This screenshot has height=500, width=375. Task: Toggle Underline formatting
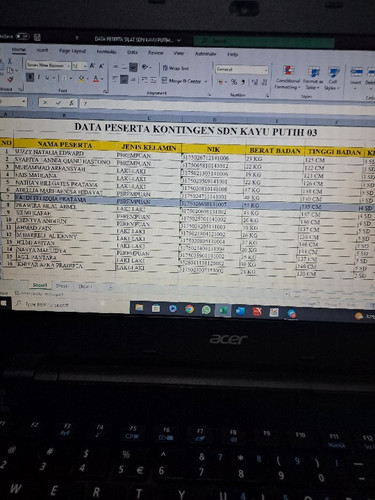(47, 78)
